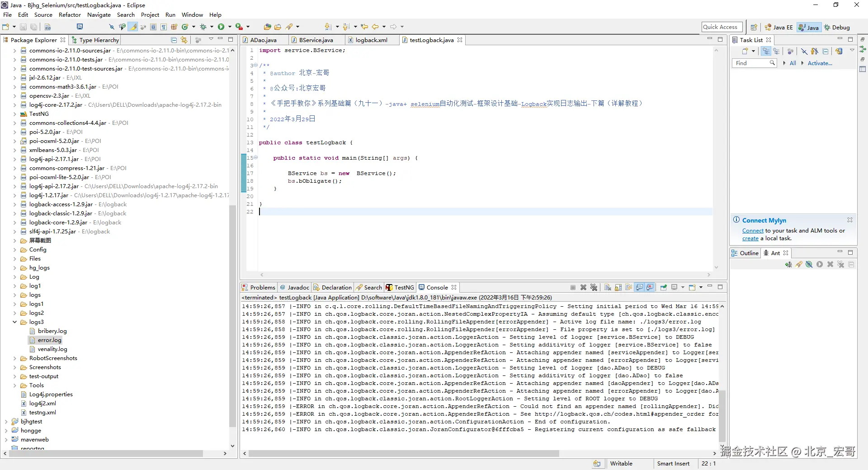Screen dimensions: 868x470
Task: Open the Refactor menu
Action: (x=70, y=15)
